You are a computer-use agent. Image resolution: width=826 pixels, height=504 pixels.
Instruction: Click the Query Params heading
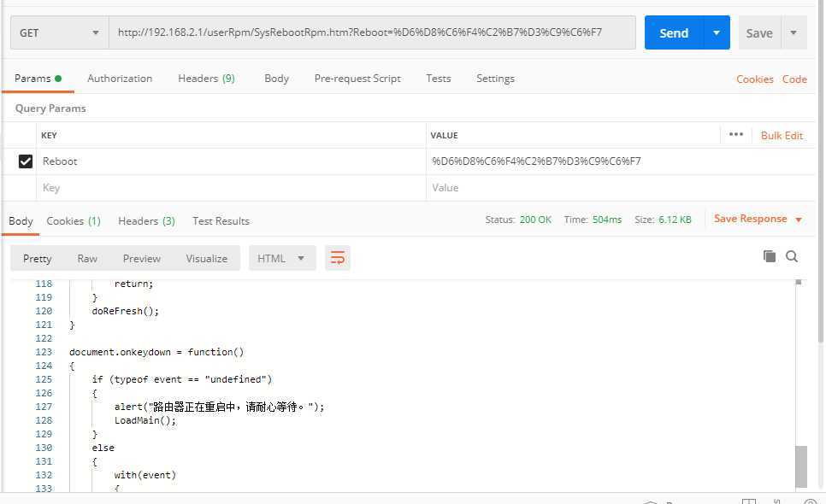pos(50,108)
